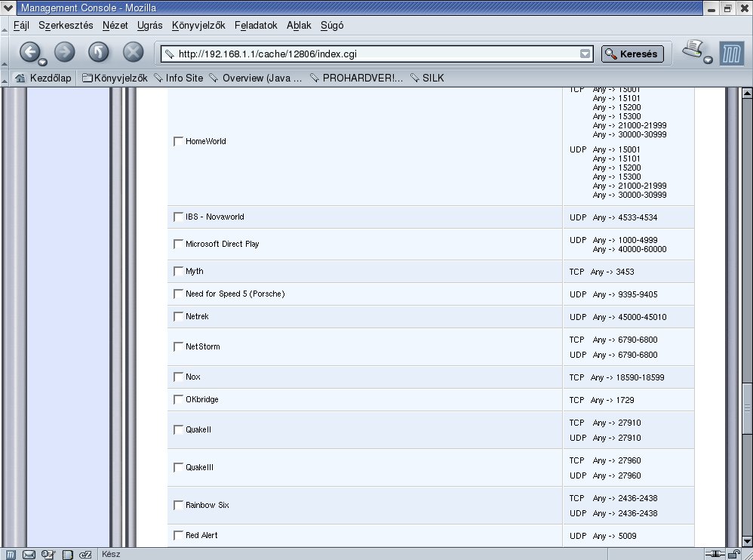Open the window menu in title bar corner

tap(8, 8)
